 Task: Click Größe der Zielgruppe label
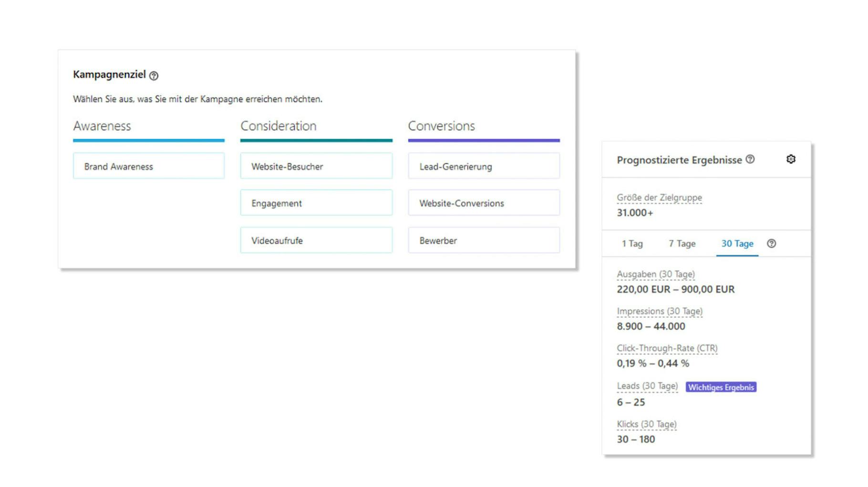(659, 197)
